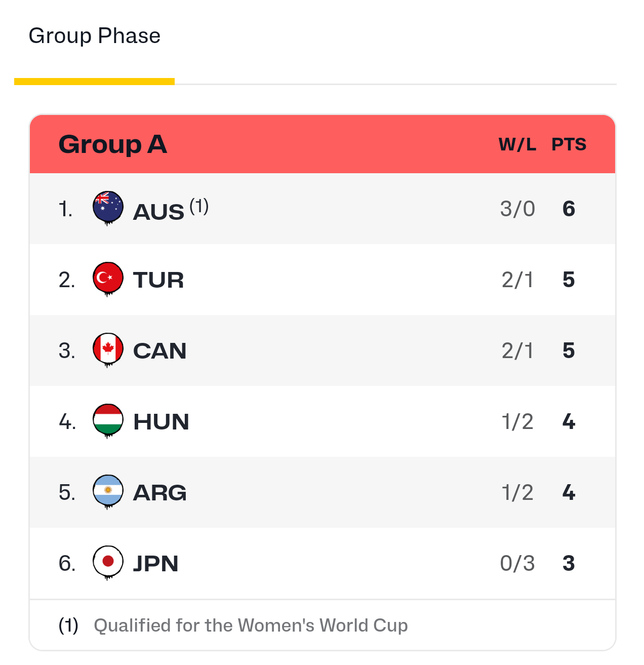The image size is (644, 665).
Task: Click the Australia flag icon
Action: (x=108, y=207)
